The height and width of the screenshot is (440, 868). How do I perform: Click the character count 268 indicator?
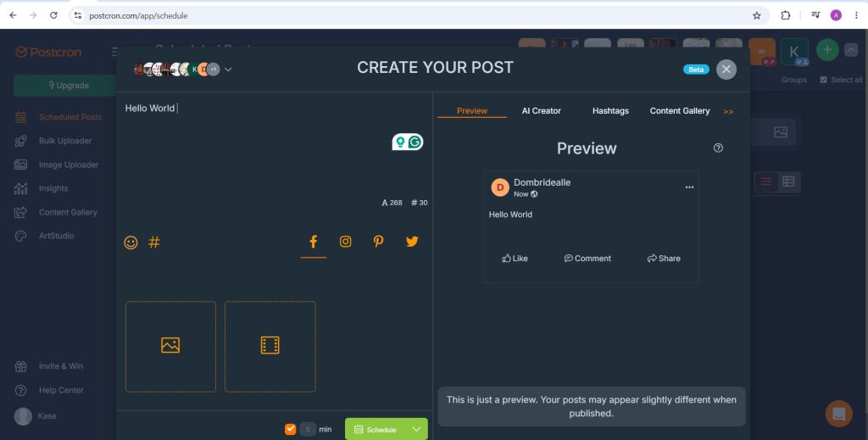tap(392, 203)
